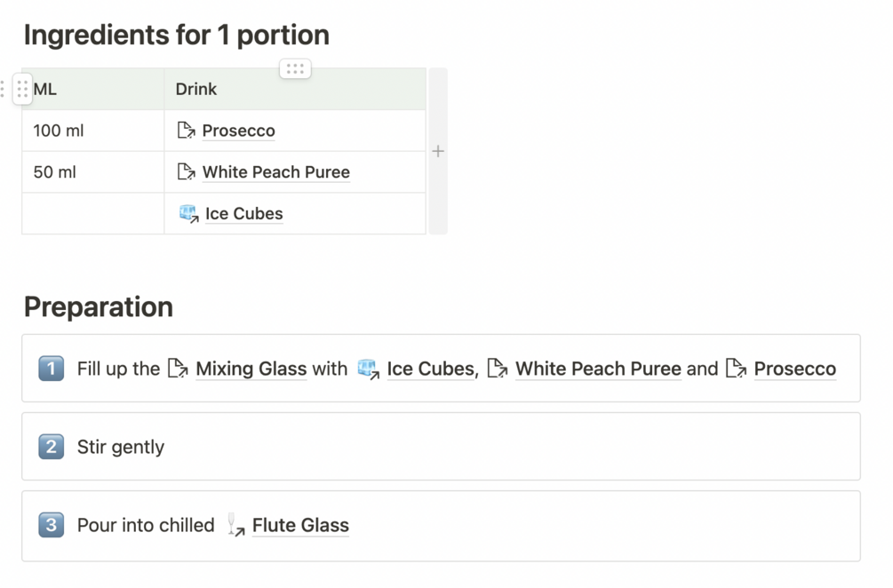Click the page icon beside White Peach Puree in table
This screenshot has width=893, height=588.
pos(187,172)
